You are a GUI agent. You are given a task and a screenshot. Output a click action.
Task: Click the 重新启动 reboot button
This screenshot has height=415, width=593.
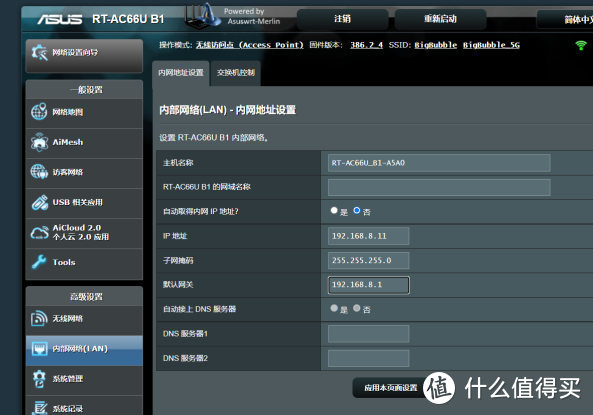(440, 19)
